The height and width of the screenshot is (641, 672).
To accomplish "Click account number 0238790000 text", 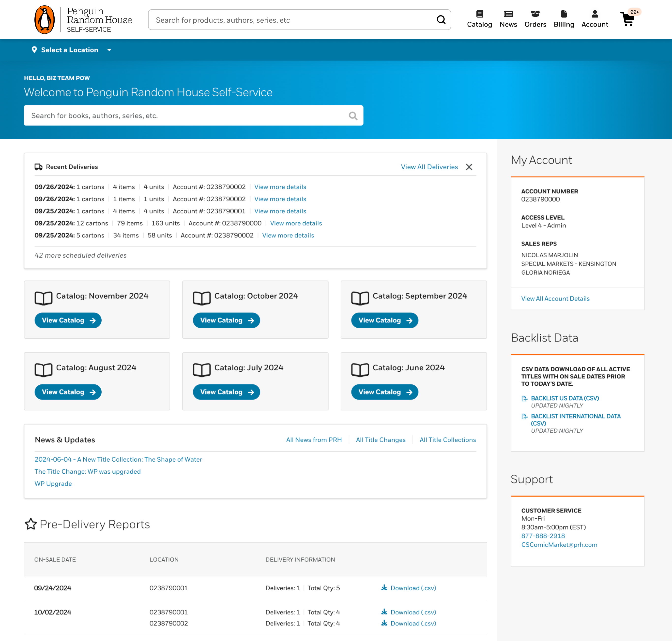I will [540, 199].
